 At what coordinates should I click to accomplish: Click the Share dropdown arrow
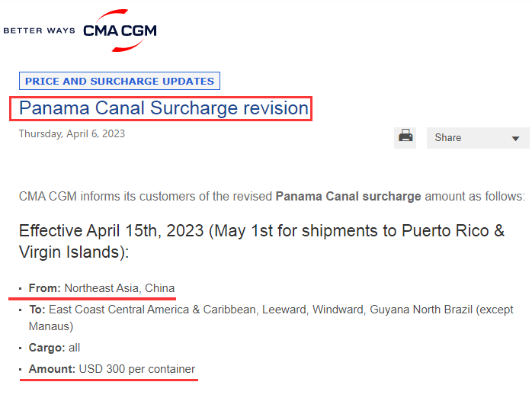515,139
